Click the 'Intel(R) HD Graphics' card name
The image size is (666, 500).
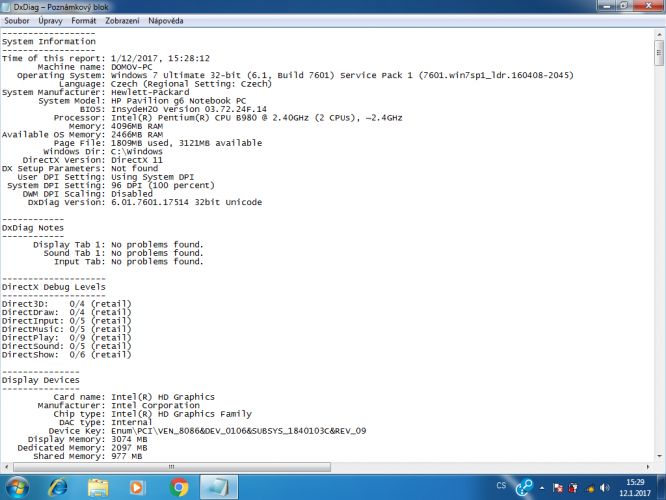click(163, 397)
